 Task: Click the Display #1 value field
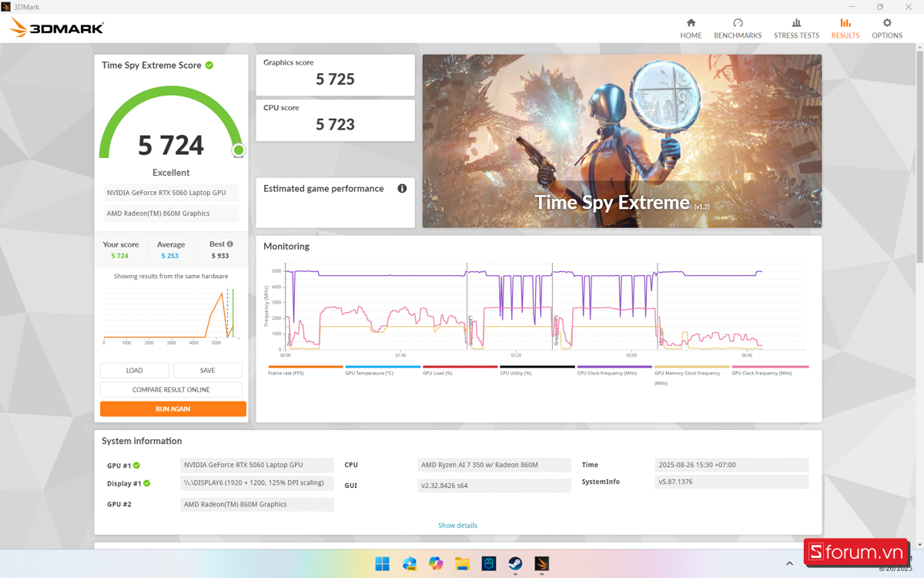tap(257, 484)
